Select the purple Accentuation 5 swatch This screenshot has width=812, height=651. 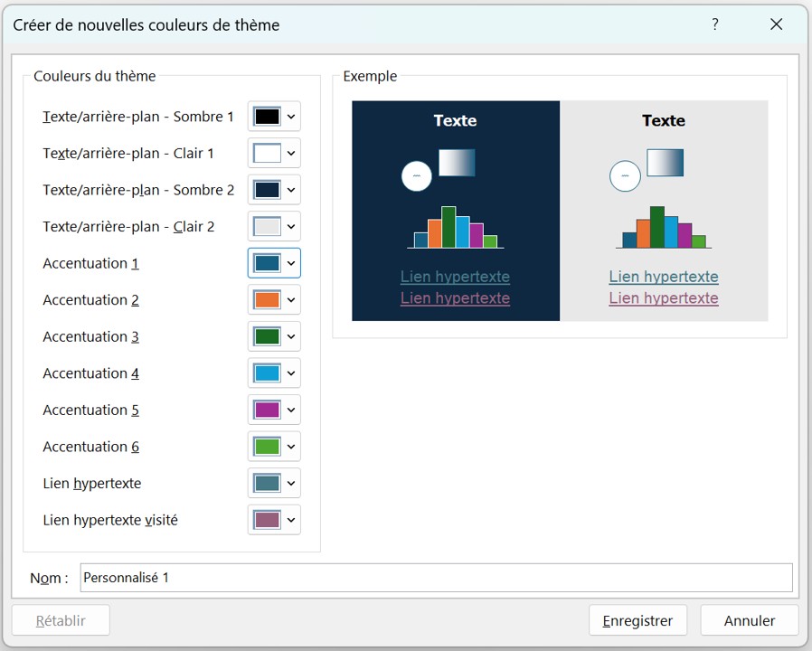268,410
